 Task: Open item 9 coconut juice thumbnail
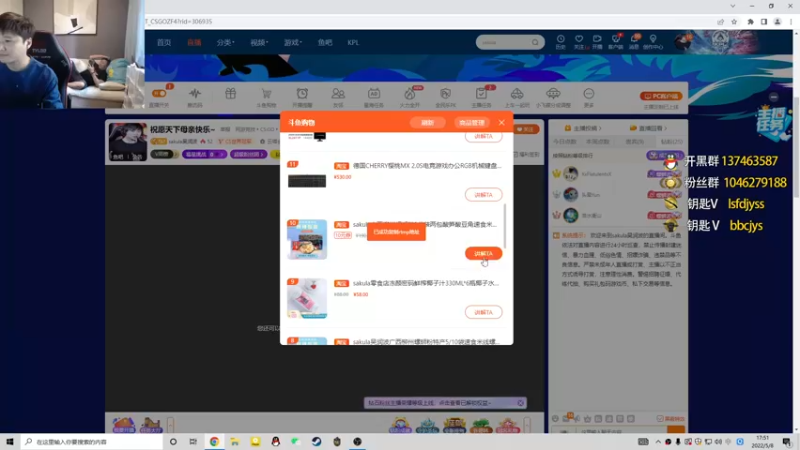[307, 298]
